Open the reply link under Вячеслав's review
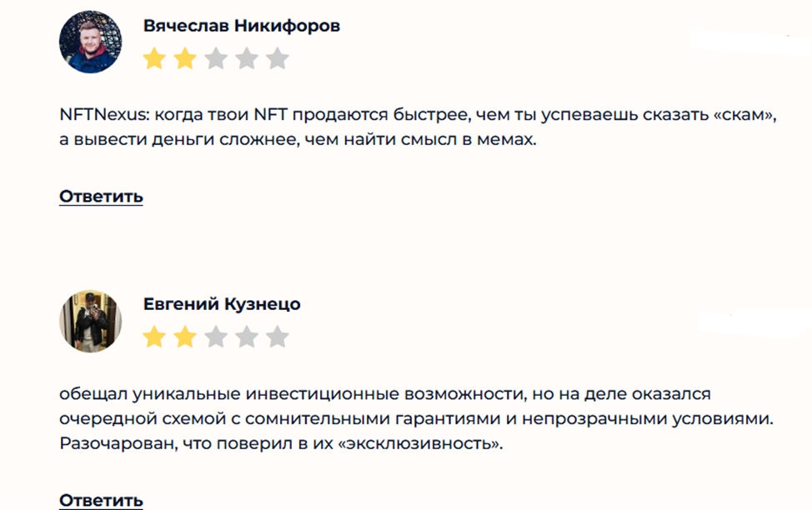 [x=100, y=197]
